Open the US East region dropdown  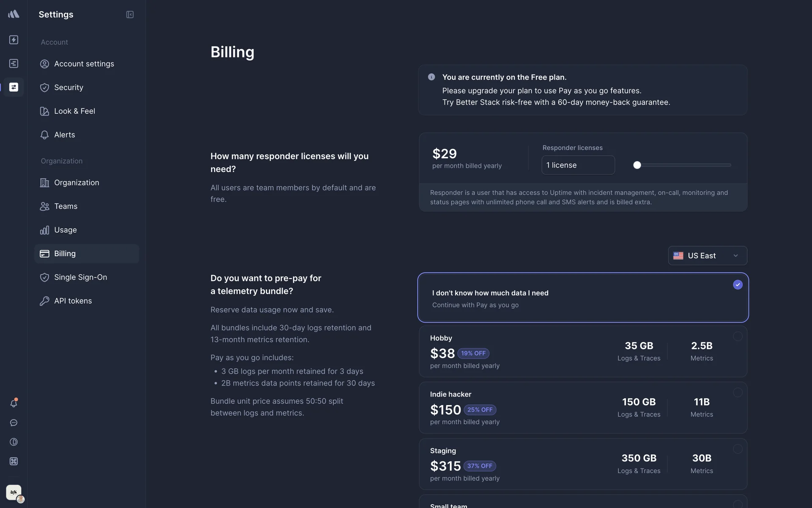tap(707, 256)
